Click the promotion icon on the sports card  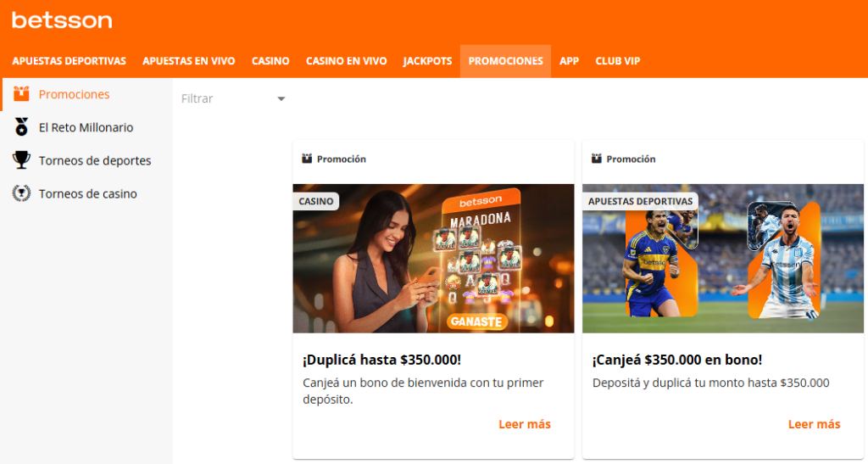coord(597,159)
